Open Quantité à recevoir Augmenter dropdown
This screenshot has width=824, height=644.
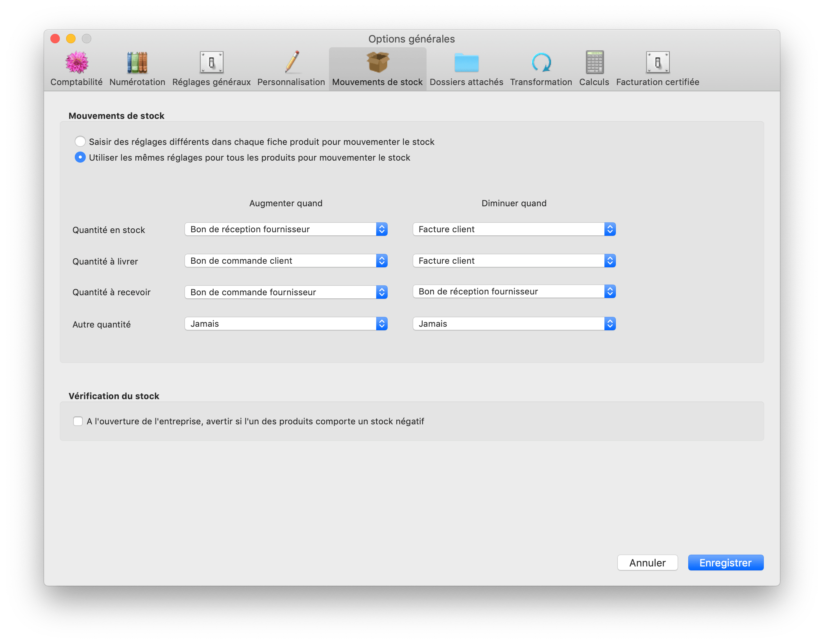tap(286, 292)
